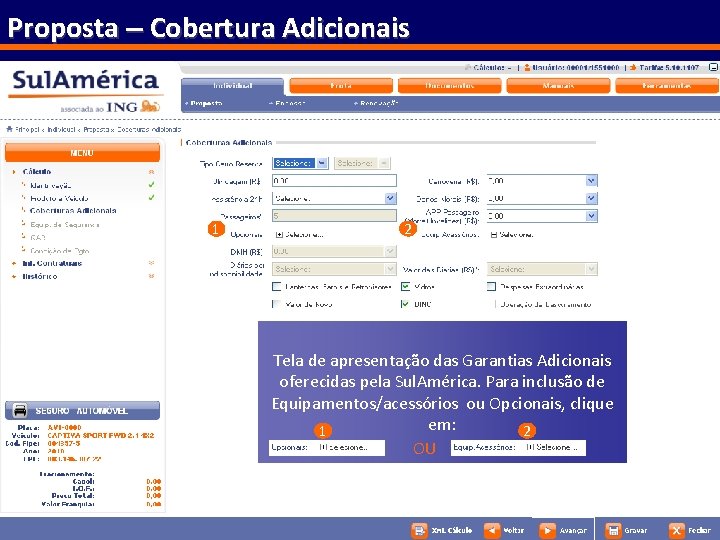Click the Blindagem (R$) value field
The image size is (720, 540).
tap(334, 180)
